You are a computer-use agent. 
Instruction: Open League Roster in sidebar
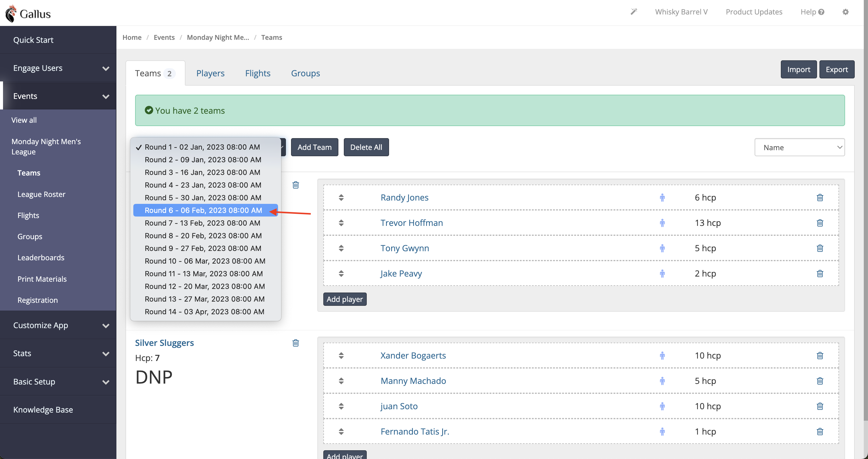(x=41, y=194)
